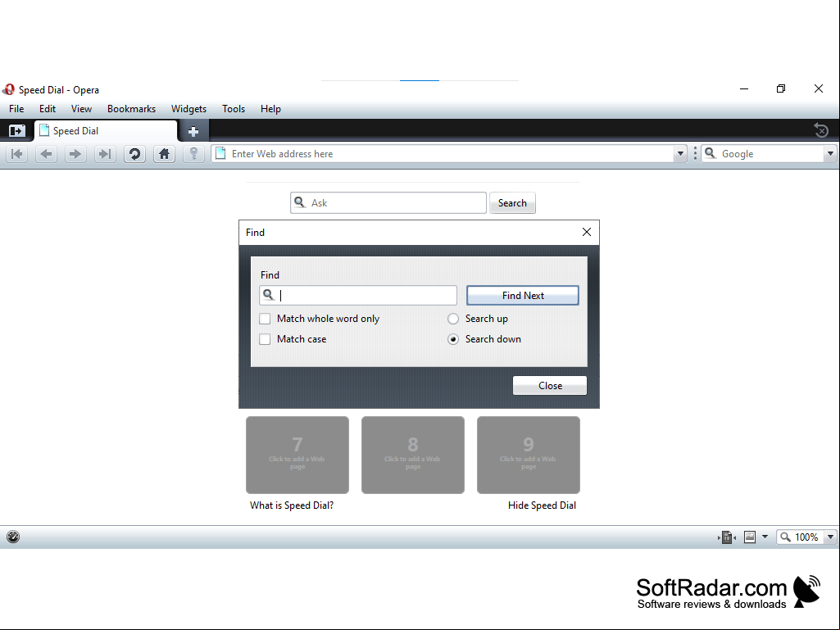The height and width of the screenshot is (630, 840).
Task: Click the Search button beside Ask field
Action: (512, 203)
